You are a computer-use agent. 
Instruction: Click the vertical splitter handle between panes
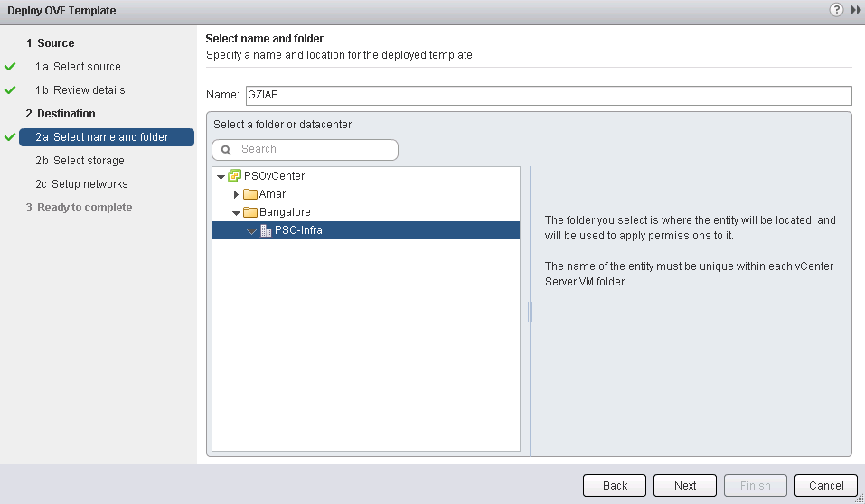pos(530,312)
